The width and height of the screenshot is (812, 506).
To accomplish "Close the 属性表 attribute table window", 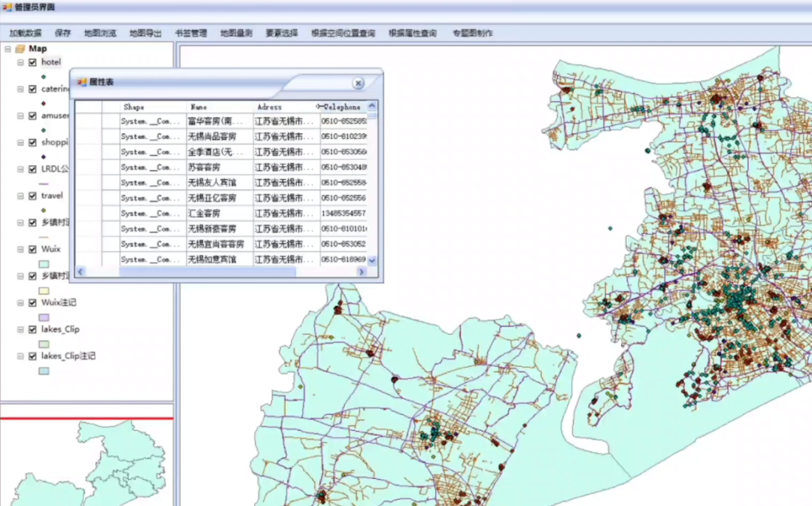I will 358,83.
